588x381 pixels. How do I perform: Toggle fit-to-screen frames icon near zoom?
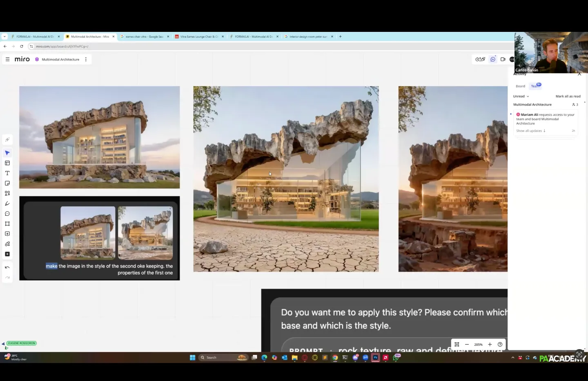click(457, 345)
